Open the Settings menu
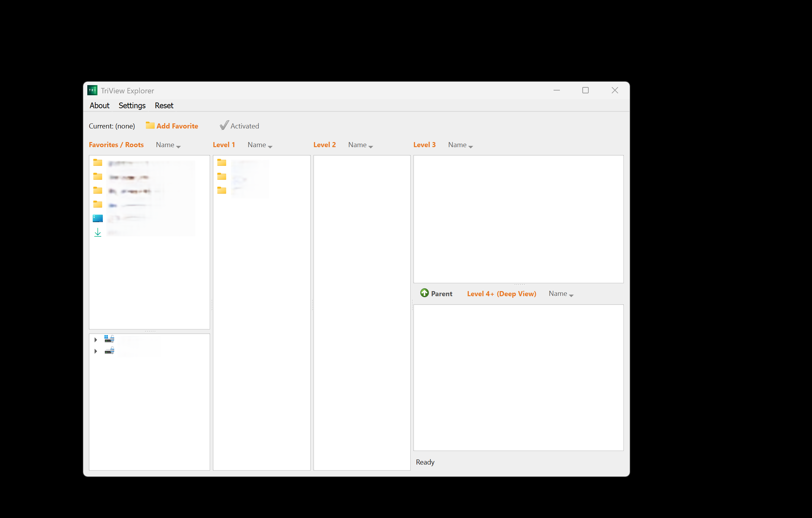This screenshot has width=812, height=518. (132, 106)
